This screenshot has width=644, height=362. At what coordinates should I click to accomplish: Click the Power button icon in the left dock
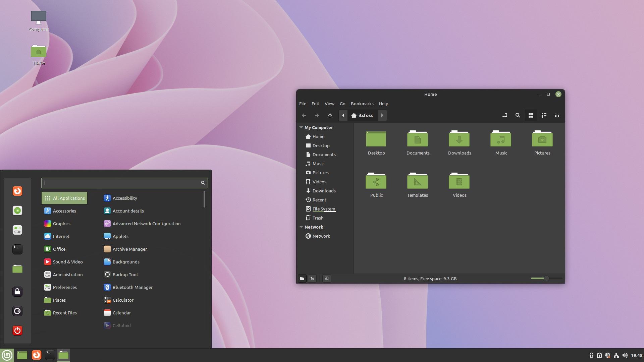coord(18,330)
